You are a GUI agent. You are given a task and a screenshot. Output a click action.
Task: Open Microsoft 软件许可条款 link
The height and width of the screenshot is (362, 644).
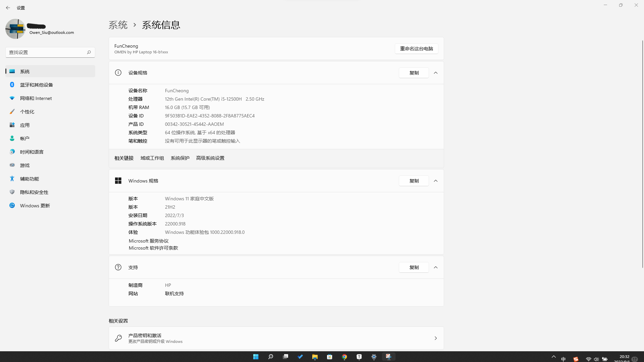[153, 248]
